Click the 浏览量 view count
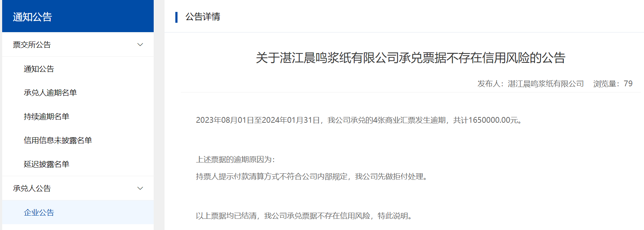The image size is (644, 230). click(613, 84)
